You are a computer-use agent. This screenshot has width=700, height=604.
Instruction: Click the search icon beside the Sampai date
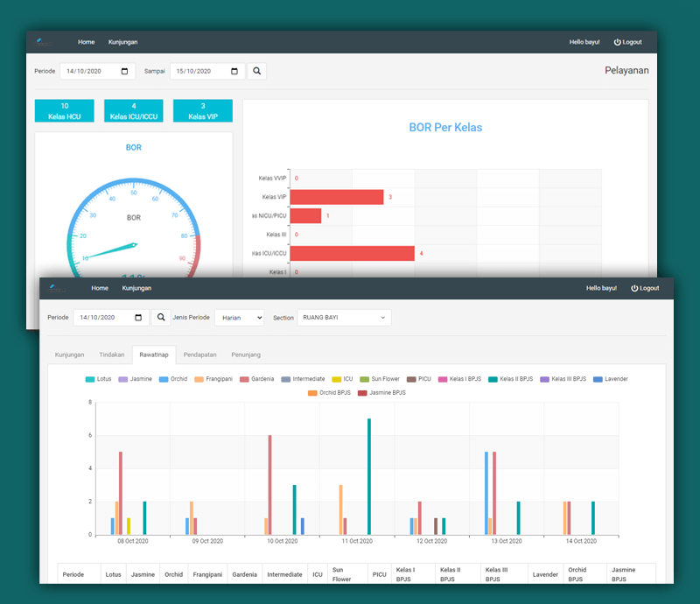256,71
